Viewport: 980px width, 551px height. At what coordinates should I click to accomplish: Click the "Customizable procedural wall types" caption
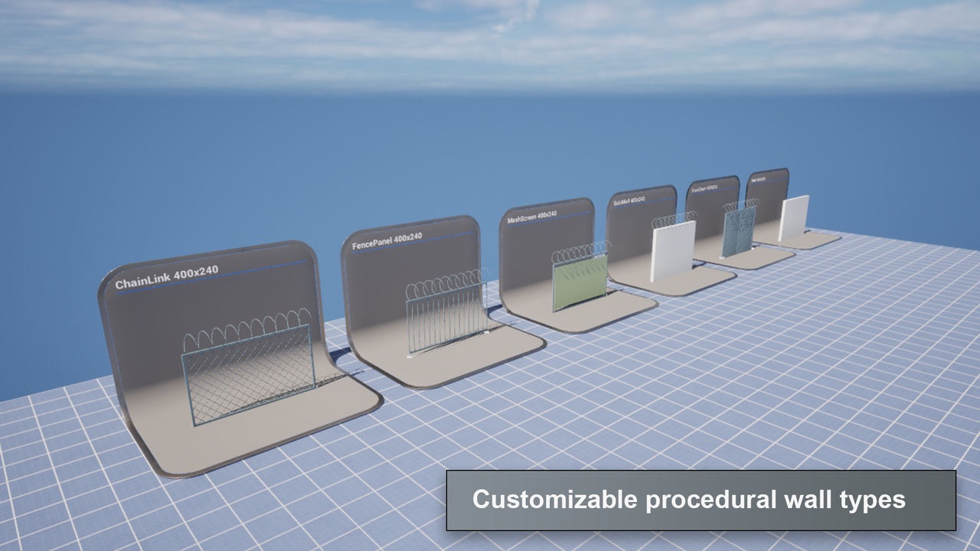click(689, 500)
